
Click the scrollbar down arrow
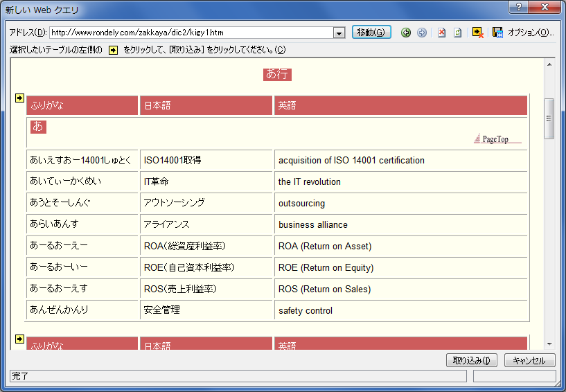point(549,344)
